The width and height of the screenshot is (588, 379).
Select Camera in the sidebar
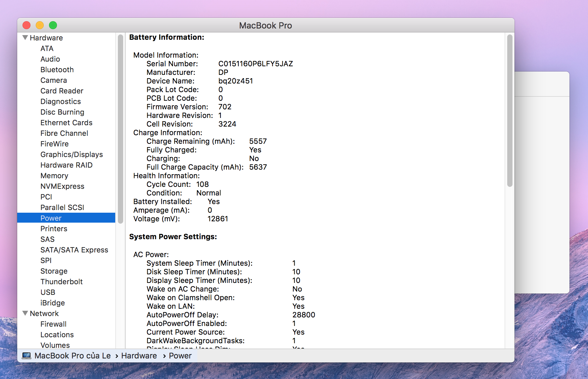click(54, 80)
